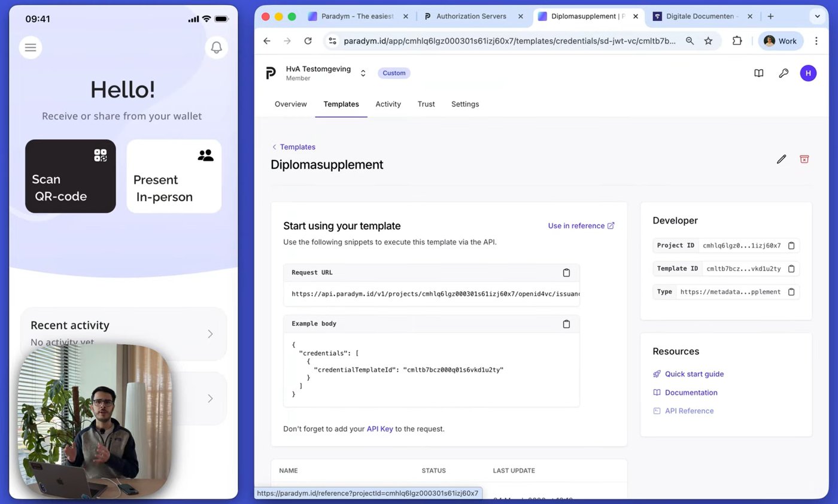Click the NAME column header
838x504 pixels.
coord(289,470)
